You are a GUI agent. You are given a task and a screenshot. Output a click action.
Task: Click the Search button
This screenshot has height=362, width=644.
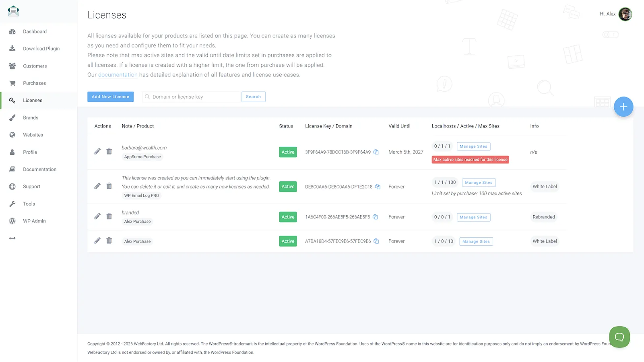(x=253, y=97)
